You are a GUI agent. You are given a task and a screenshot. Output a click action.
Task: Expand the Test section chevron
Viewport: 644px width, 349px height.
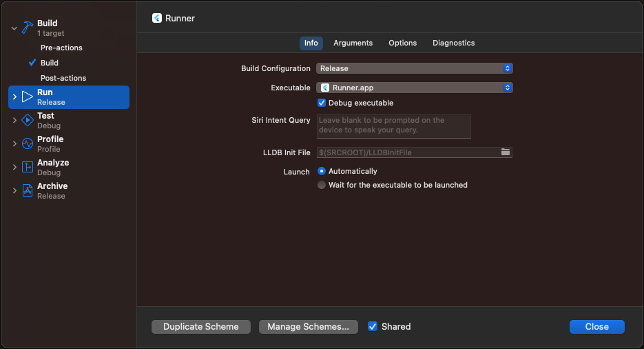(x=14, y=120)
